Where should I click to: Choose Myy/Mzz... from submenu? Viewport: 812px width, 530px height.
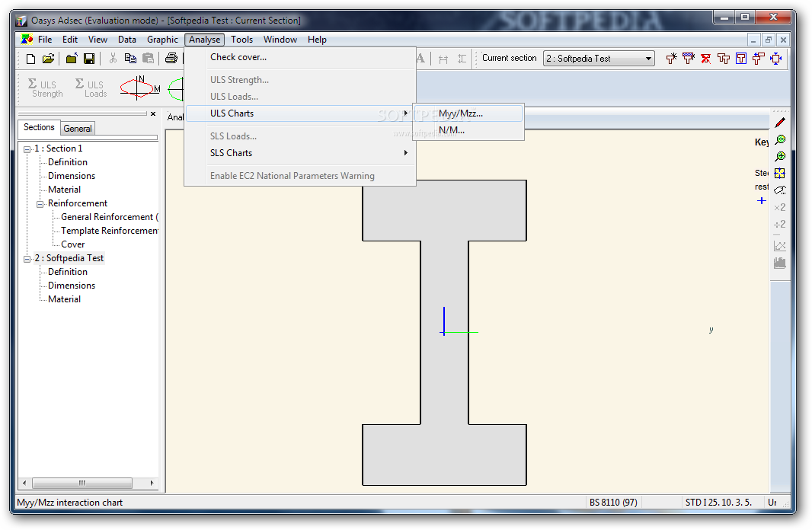(x=468, y=113)
